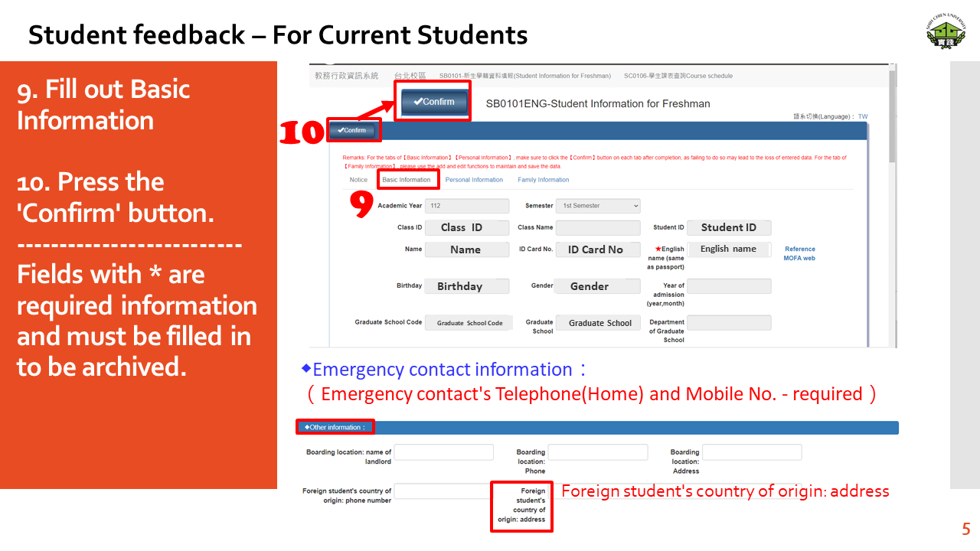Click the Name input field

(466, 249)
